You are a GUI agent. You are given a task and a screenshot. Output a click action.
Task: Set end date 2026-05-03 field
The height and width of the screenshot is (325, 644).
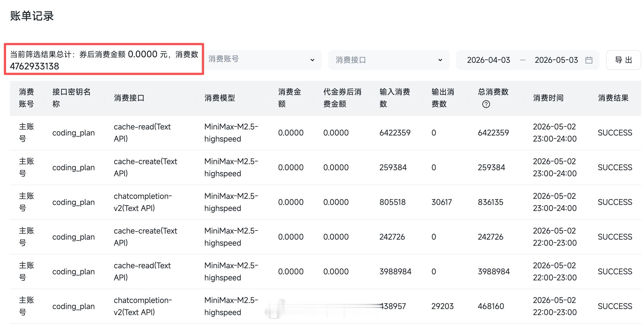556,60
